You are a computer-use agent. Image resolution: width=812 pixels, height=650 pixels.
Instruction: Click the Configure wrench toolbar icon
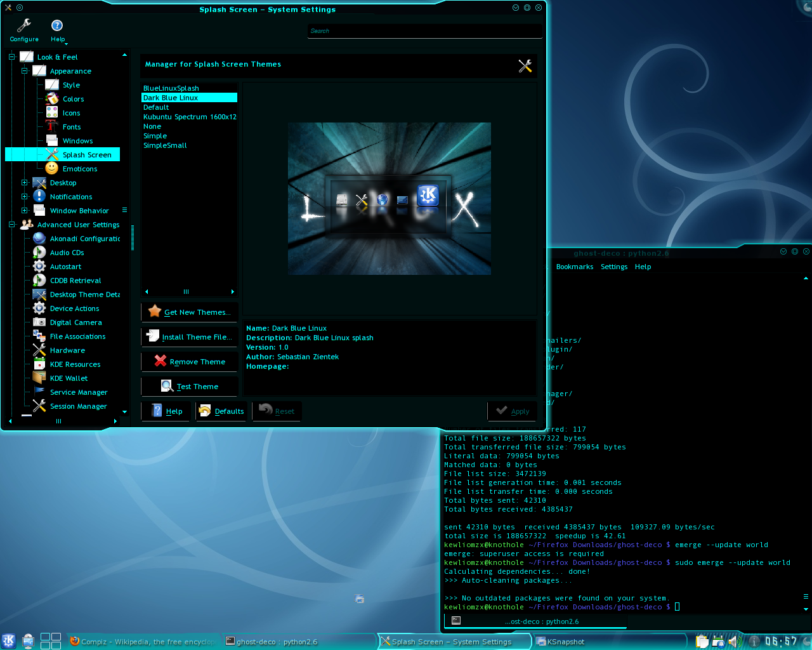point(24,25)
